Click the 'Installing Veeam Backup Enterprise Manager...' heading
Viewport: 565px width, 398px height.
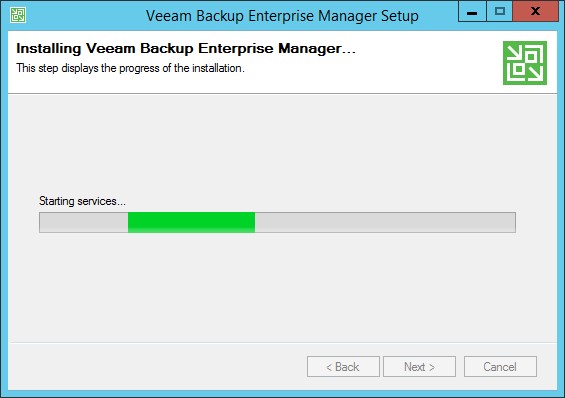click(186, 48)
